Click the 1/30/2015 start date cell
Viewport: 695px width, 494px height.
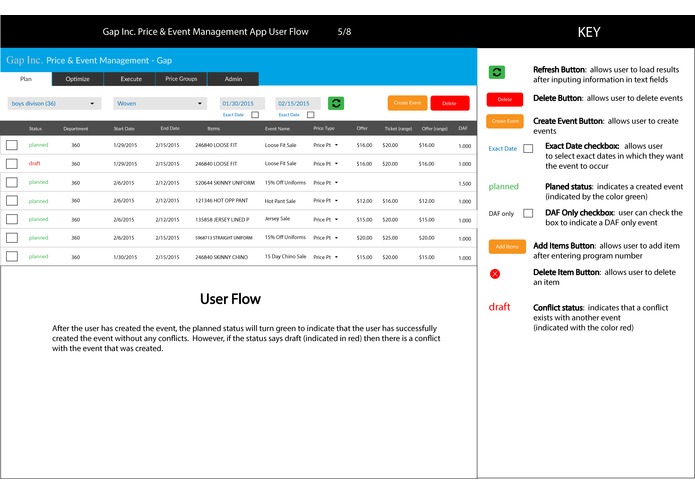(125, 257)
